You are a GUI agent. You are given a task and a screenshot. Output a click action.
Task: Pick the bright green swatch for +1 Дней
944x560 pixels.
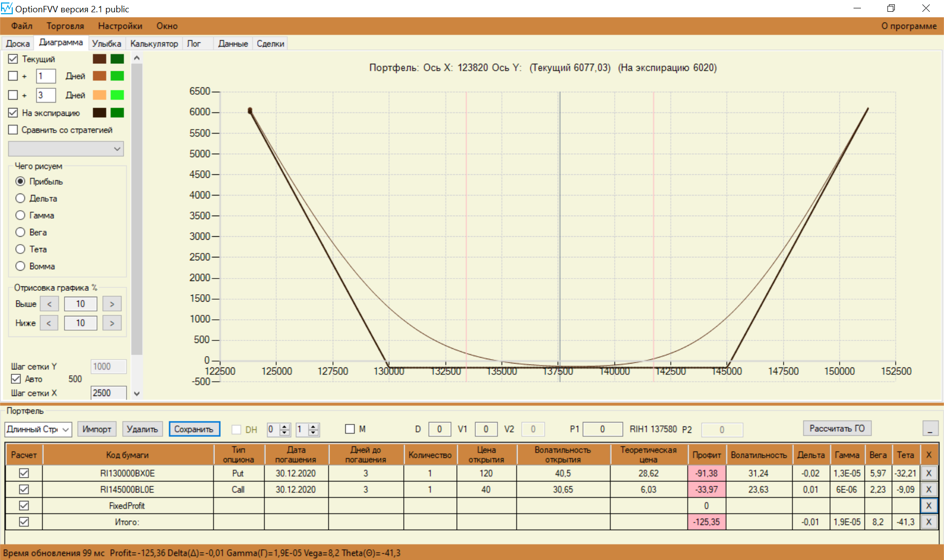[117, 76]
